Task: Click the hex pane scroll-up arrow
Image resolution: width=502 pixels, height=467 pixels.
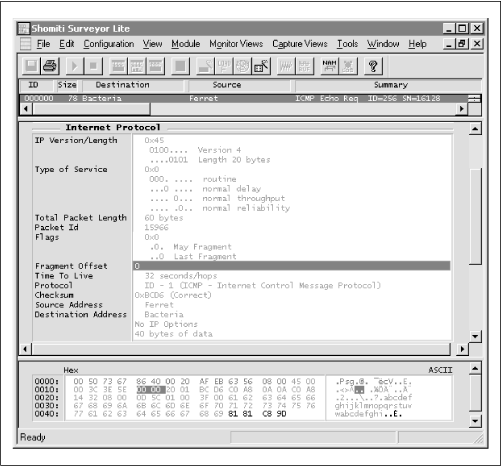Action: point(475,369)
